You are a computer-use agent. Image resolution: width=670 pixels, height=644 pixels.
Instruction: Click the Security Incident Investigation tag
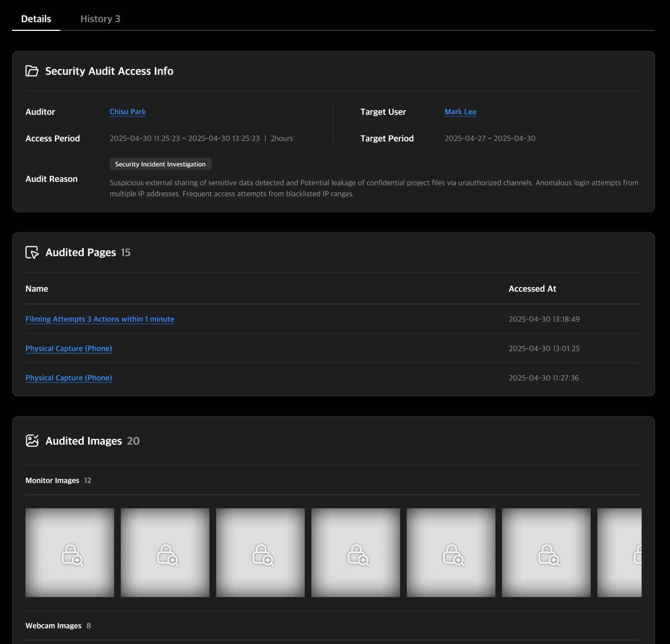point(160,164)
